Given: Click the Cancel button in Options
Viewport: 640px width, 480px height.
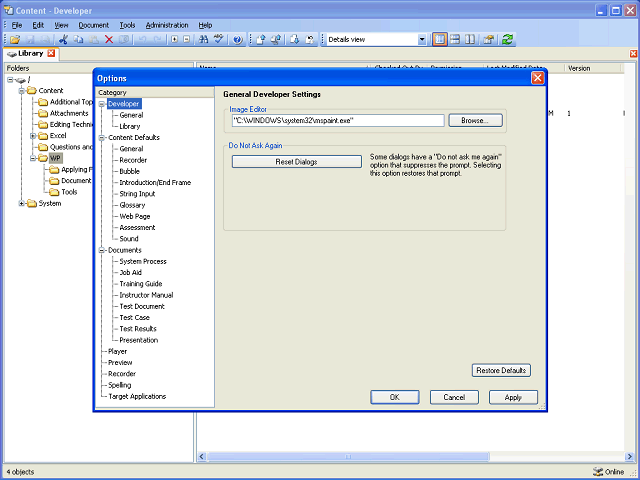Looking at the screenshot, I should coord(454,397).
